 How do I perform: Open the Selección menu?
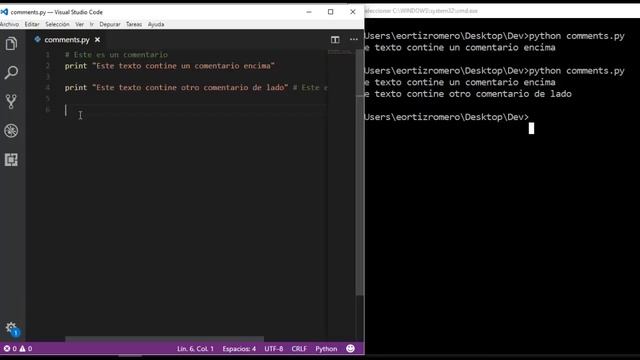pos(57,24)
